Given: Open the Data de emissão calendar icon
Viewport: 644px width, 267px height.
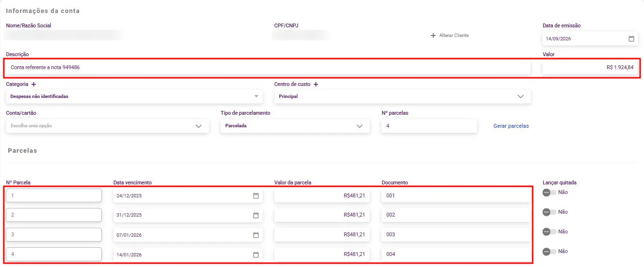Looking at the screenshot, I should [631, 39].
